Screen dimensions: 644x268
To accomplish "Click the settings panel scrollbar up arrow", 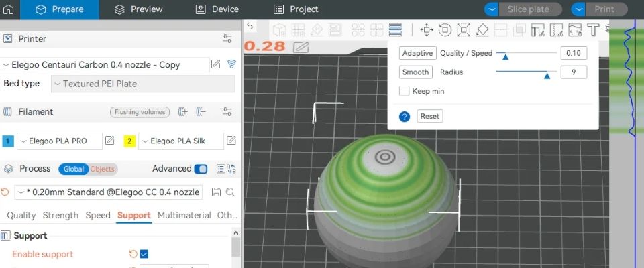I will pyautogui.click(x=235, y=232).
